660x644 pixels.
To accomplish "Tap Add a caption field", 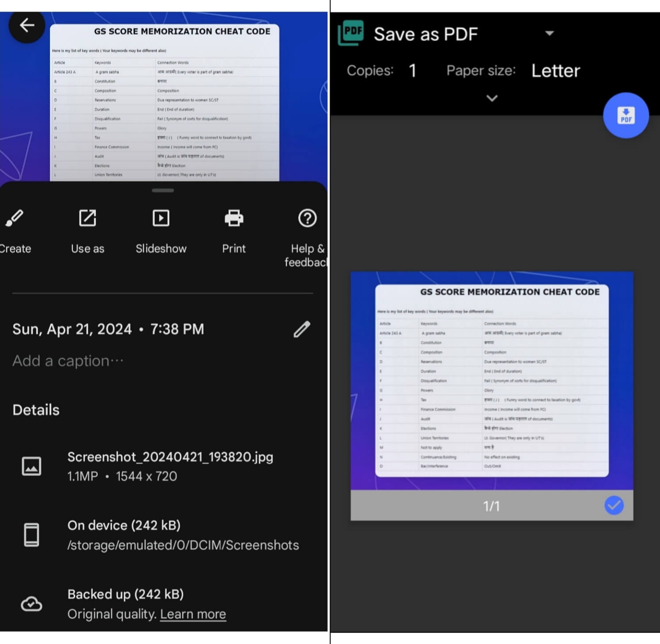I will click(67, 360).
